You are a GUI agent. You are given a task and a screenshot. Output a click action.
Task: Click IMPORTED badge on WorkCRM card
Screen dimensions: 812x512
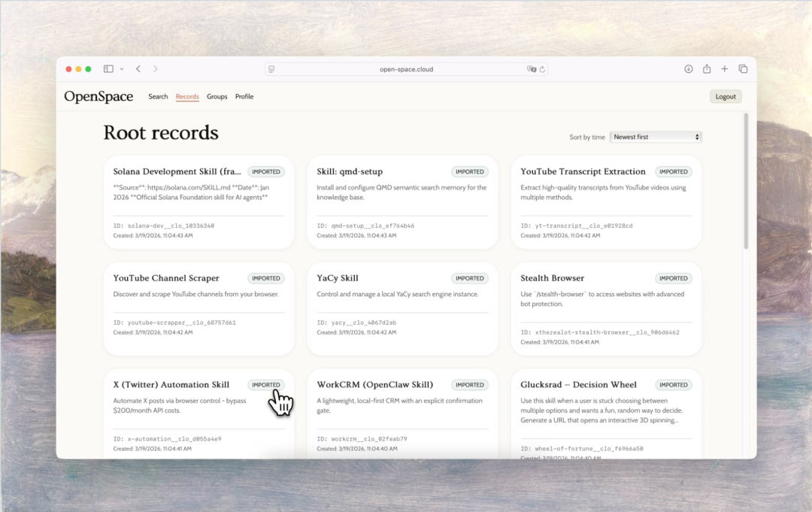(x=470, y=385)
